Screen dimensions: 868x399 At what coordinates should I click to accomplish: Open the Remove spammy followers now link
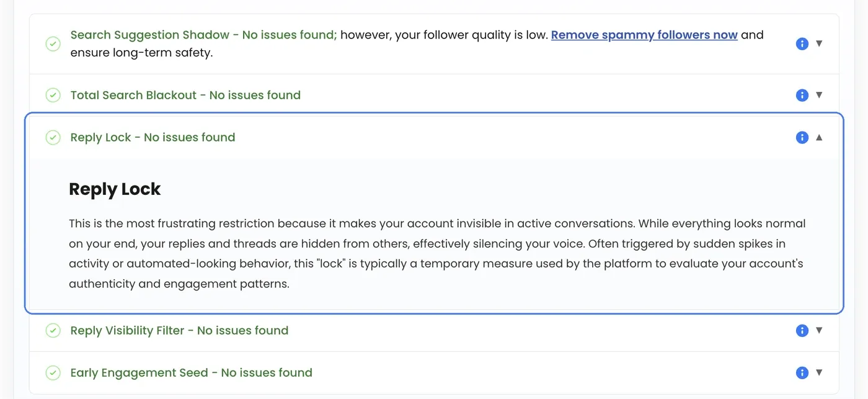point(644,35)
